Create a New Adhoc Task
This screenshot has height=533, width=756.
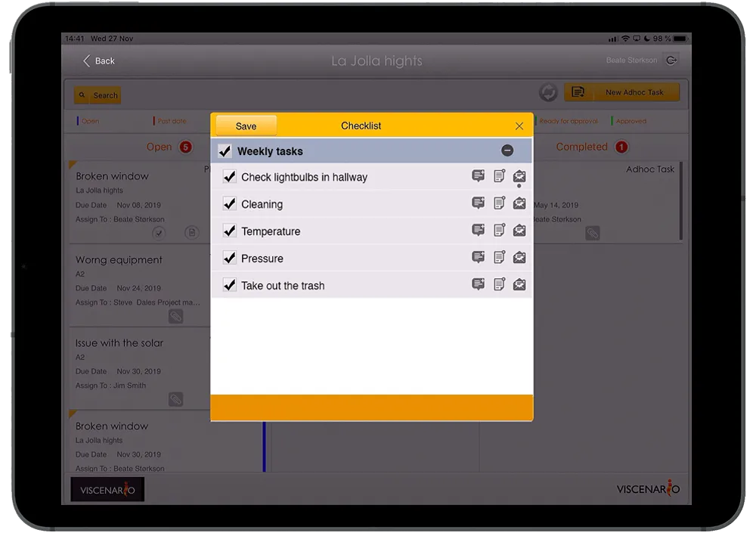point(622,92)
